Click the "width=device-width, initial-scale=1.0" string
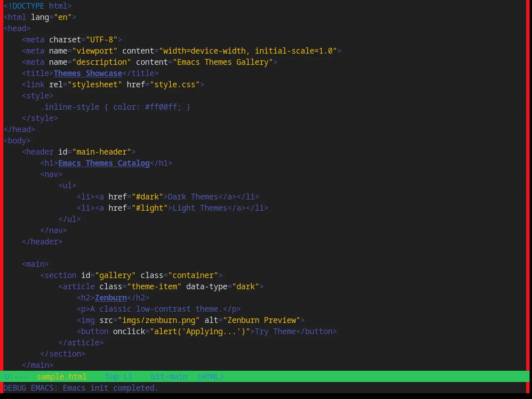532x399 pixels. [248, 51]
